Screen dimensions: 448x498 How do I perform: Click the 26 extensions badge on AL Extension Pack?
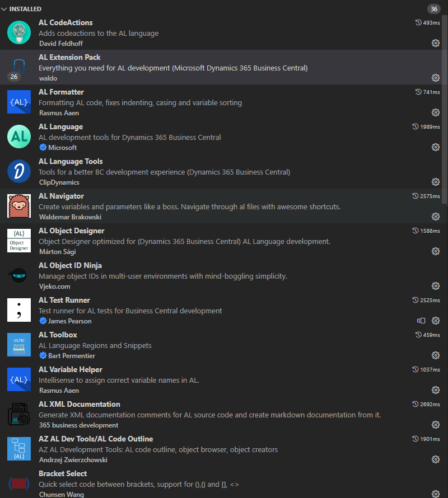14,77
